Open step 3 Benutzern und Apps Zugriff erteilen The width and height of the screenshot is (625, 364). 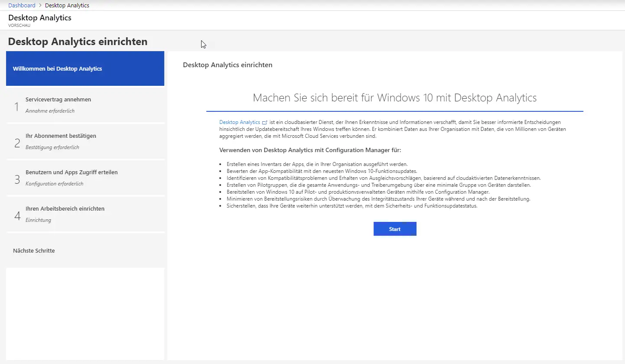pyautogui.click(x=85, y=178)
